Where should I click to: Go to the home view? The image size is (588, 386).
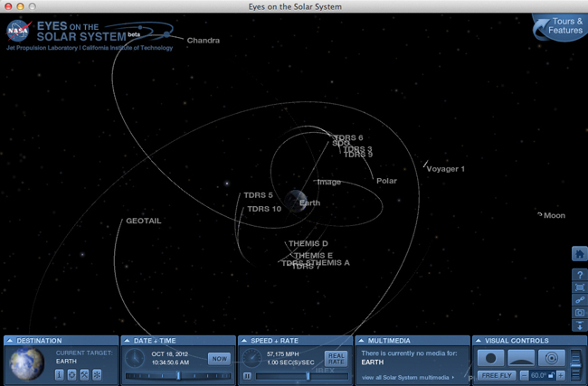[579, 254]
